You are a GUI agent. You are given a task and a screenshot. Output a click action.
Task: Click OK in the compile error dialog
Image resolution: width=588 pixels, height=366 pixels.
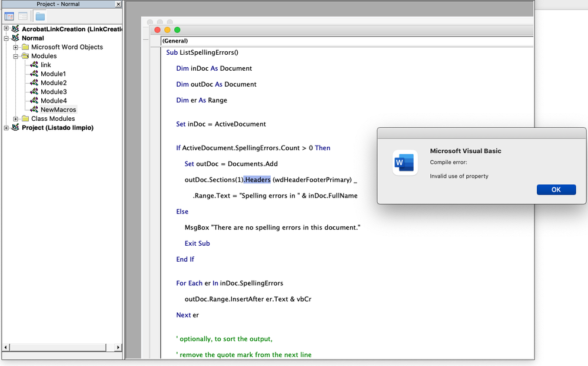click(x=556, y=190)
